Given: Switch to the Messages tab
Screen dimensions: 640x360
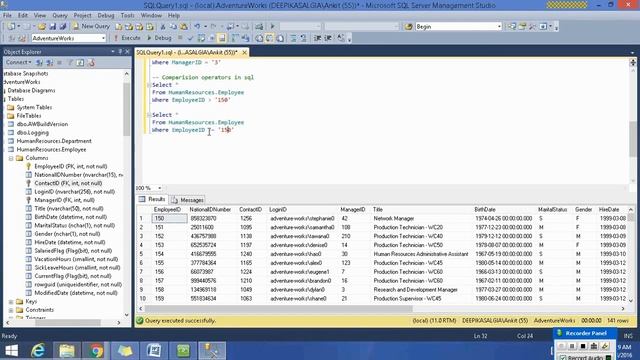Looking at the screenshot, I should tap(188, 200).
